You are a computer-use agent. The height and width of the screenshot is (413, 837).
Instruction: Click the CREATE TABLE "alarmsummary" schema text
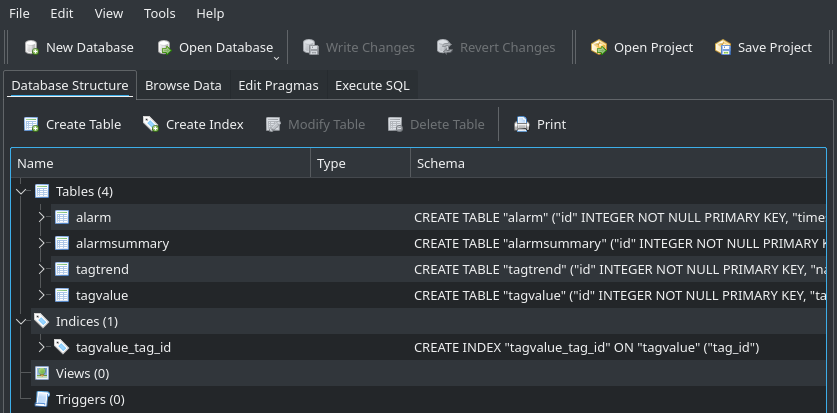point(620,243)
